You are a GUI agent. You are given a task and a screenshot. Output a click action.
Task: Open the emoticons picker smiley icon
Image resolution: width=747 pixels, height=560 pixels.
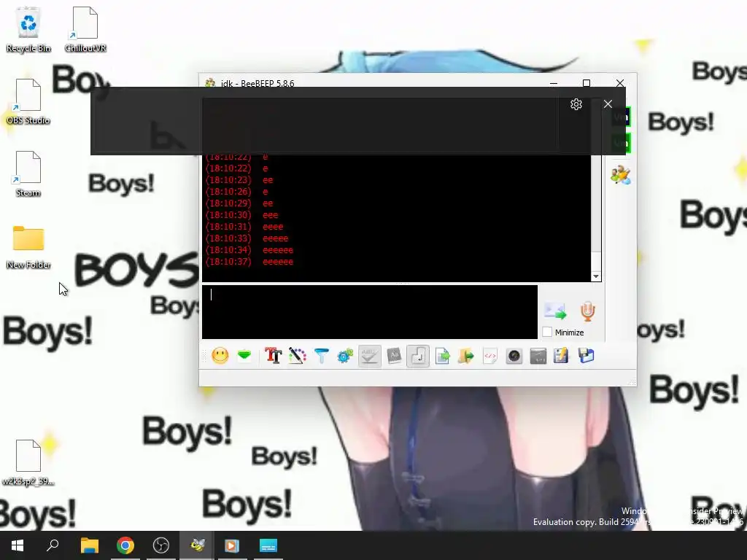click(x=220, y=356)
